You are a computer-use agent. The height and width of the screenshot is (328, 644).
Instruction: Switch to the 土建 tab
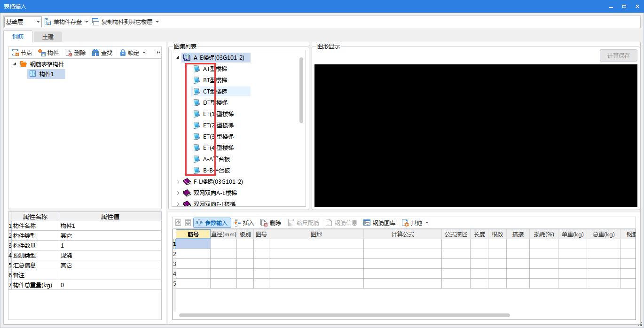(48, 37)
